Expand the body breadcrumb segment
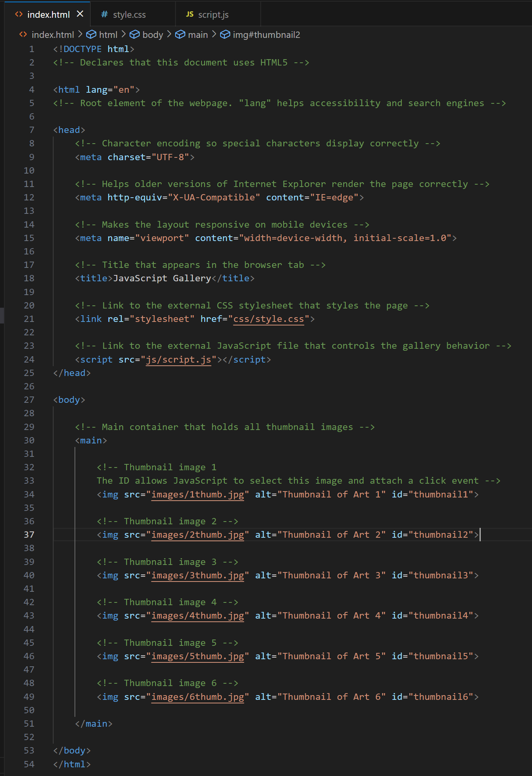The width and height of the screenshot is (532, 776). tap(153, 35)
